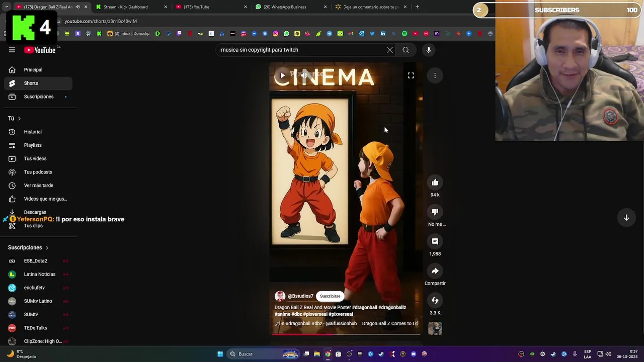This screenshot has height=362, width=644.
Task: Switch to WhatsApp Business tab
Action: 291,7
